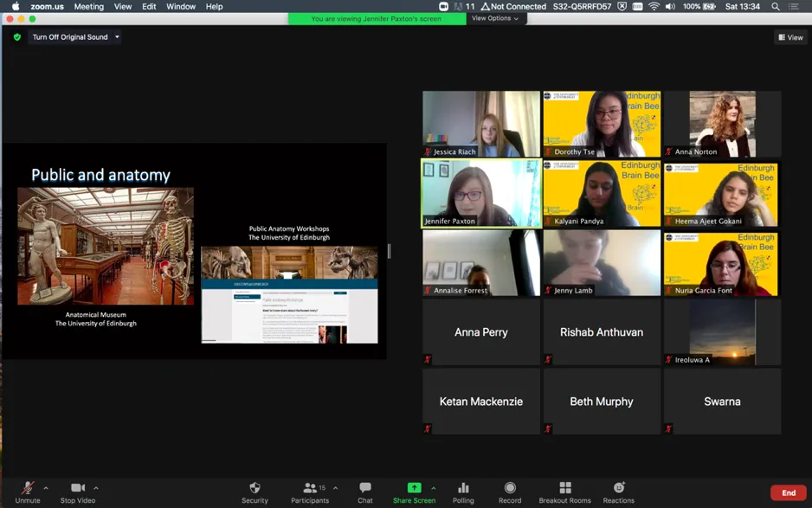812x508 pixels.
Task: Start recording with the Record icon
Action: tap(510, 489)
